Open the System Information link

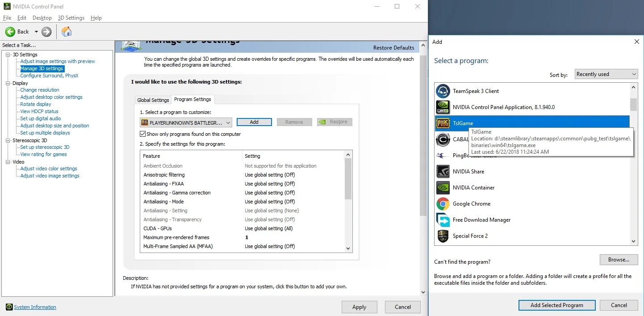coord(35,307)
